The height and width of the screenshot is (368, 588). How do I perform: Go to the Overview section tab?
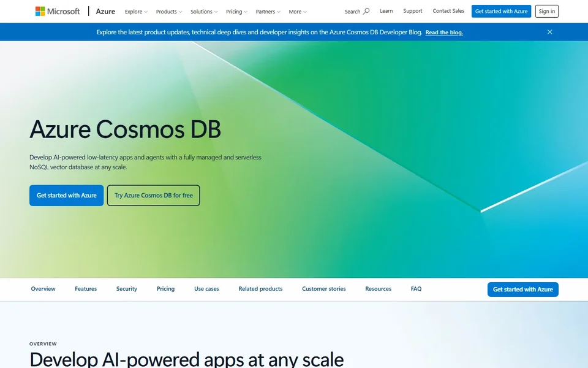(43, 289)
